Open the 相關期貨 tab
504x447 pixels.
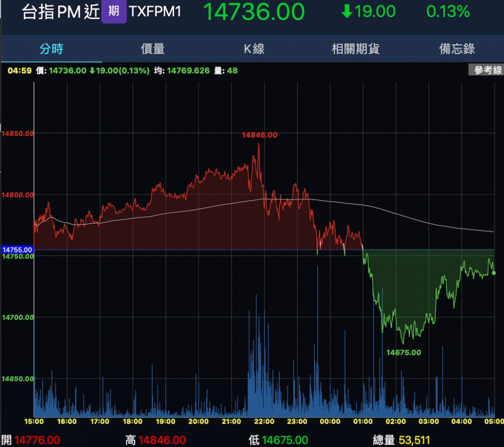356,49
